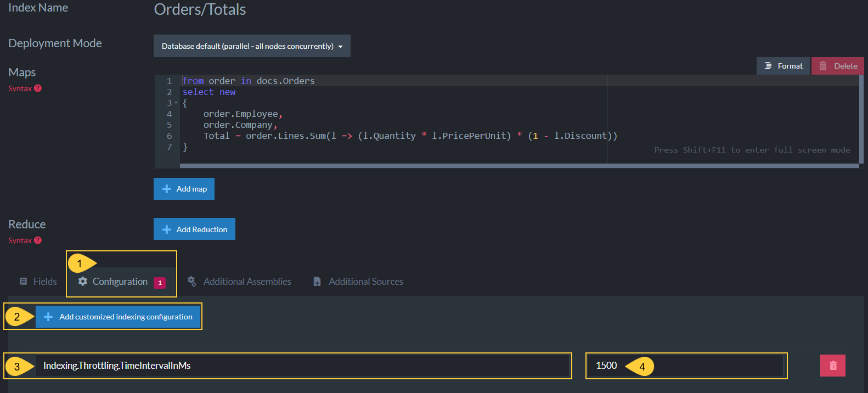
Task: Click the Fields tab list icon
Action: (x=23, y=282)
